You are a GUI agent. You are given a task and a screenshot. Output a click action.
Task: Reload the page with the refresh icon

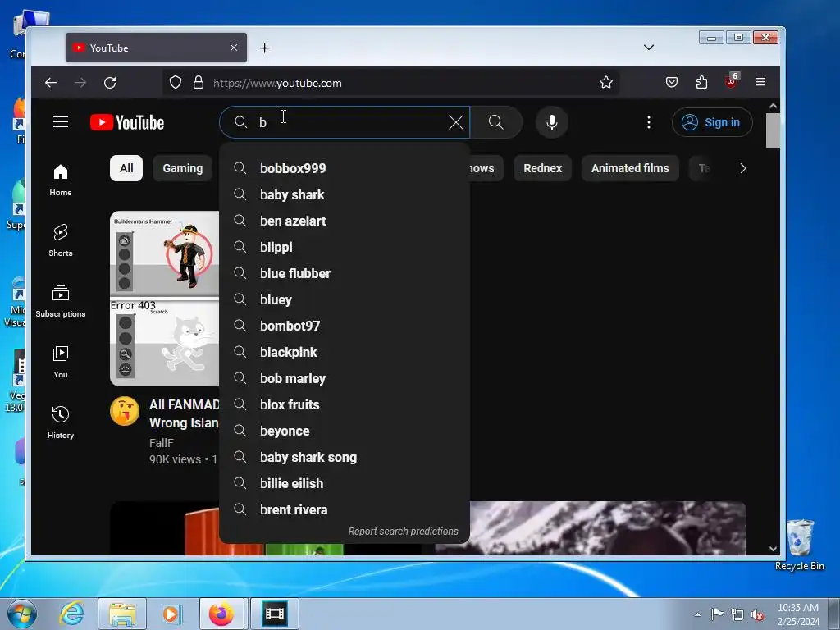(110, 83)
